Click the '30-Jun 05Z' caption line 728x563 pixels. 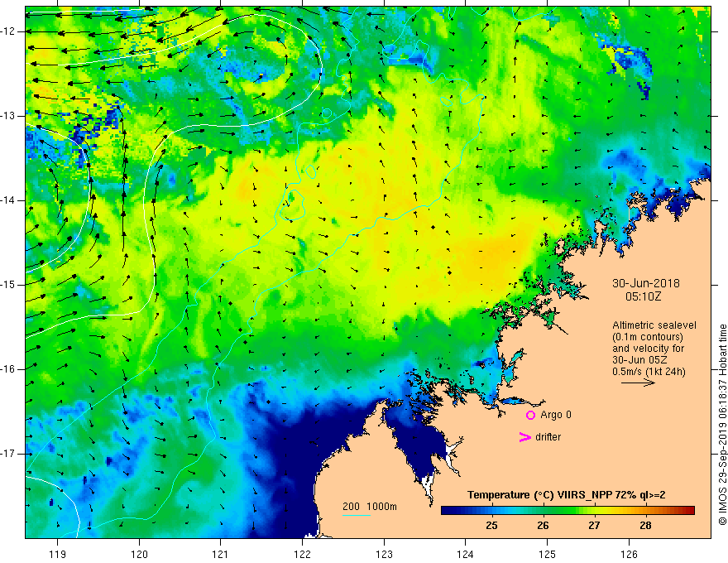coord(638,360)
